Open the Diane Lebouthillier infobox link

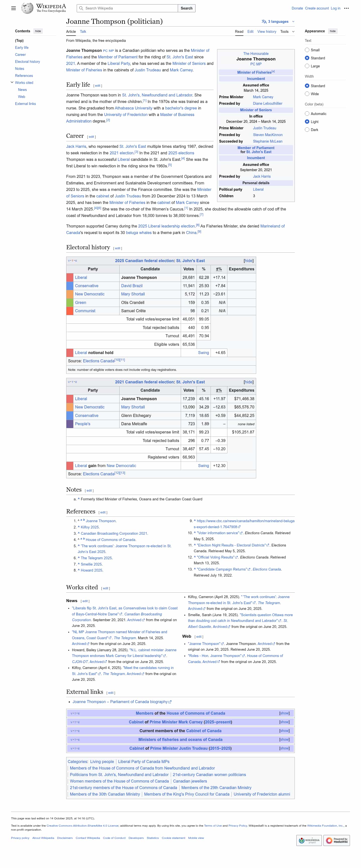pyautogui.click(x=268, y=103)
